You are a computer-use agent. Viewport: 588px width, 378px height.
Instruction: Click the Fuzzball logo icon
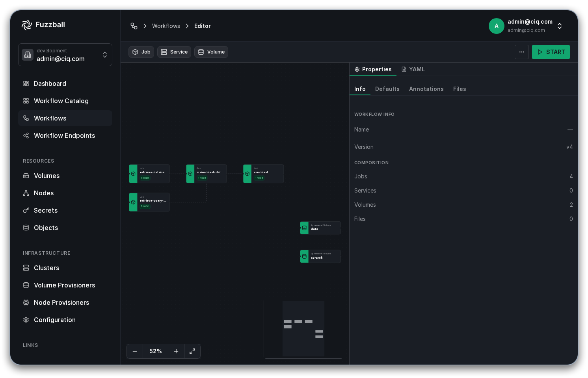(27, 25)
